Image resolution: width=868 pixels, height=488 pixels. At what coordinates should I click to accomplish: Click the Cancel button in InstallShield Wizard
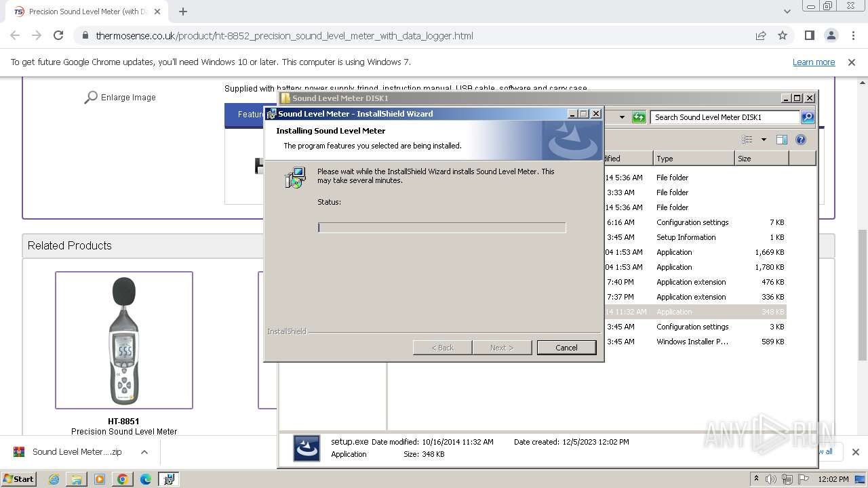[566, 348]
